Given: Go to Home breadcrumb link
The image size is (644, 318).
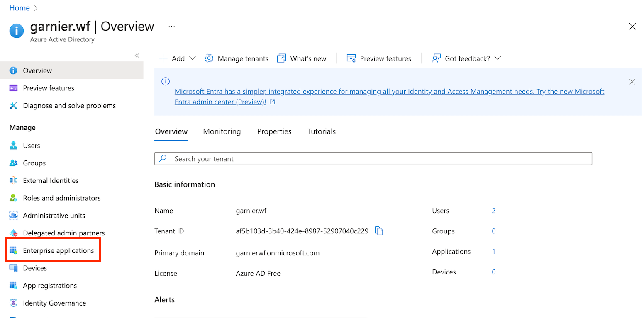Looking at the screenshot, I should coord(20,8).
